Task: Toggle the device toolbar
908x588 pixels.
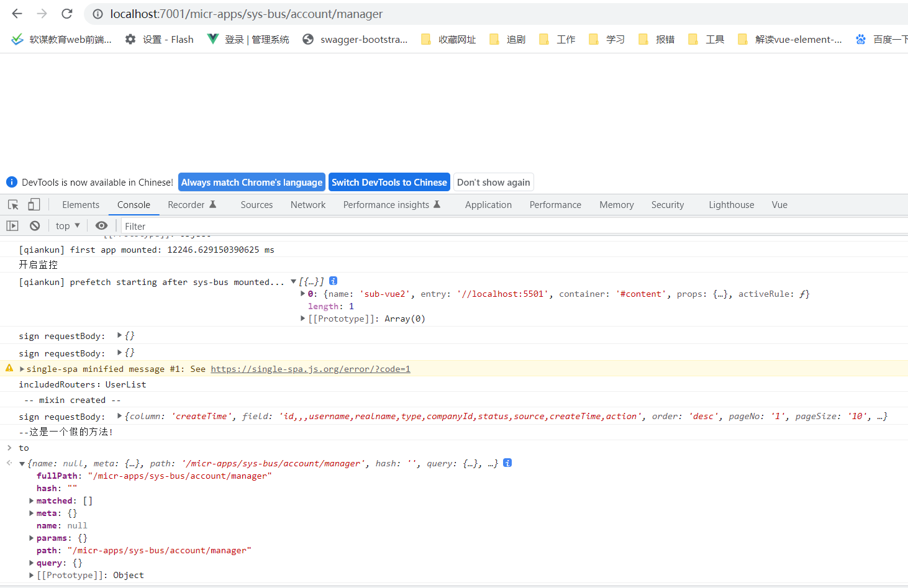Action: [34, 204]
